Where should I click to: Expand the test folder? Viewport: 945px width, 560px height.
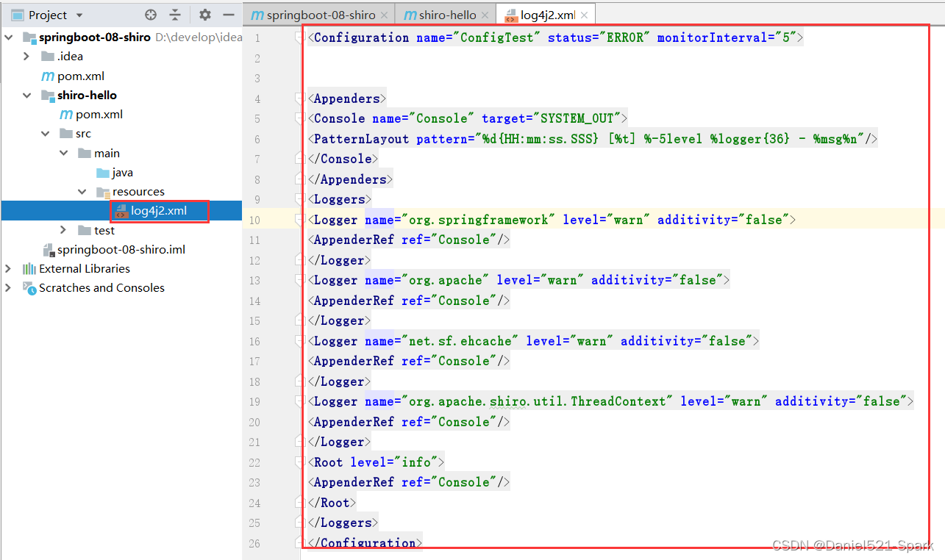(63, 230)
